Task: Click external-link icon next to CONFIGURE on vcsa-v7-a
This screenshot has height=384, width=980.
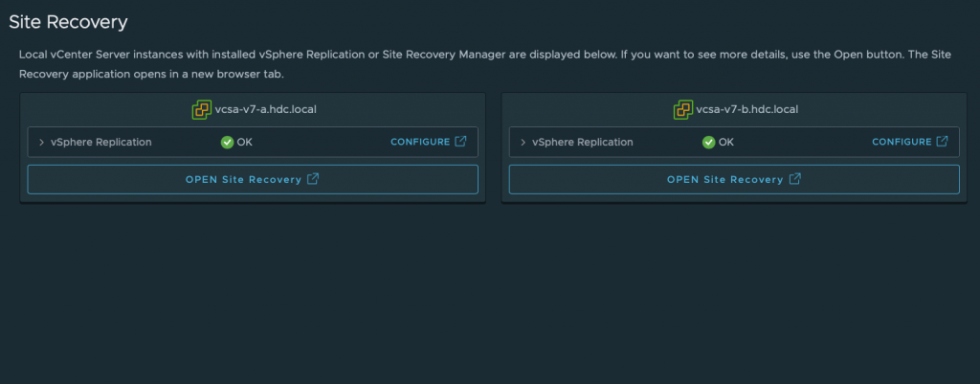Action: pyautogui.click(x=460, y=142)
